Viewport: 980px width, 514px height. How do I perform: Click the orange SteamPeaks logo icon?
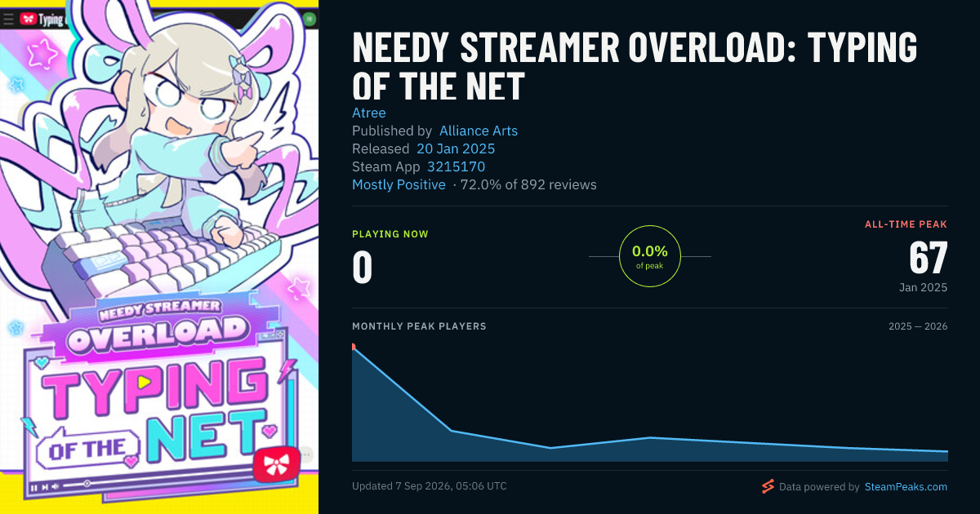click(x=768, y=486)
